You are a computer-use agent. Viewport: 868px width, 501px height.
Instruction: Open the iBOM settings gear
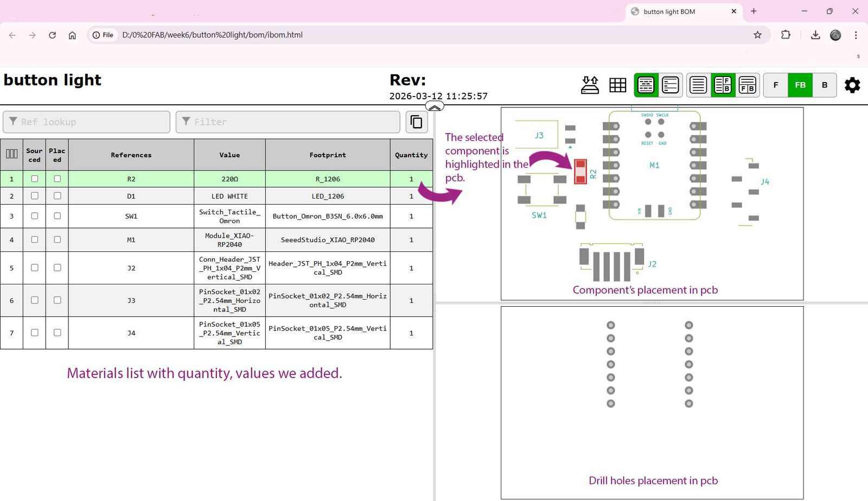click(x=852, y=85)
